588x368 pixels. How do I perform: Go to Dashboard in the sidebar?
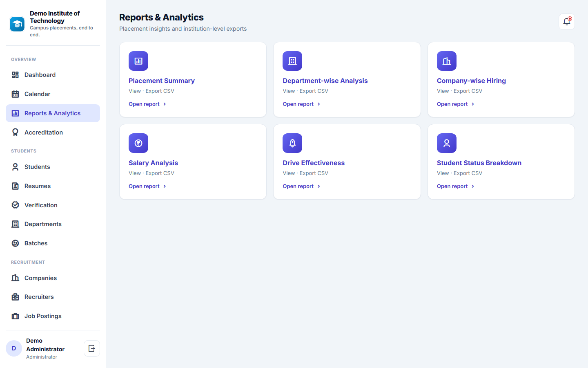[x=53, y=75]
